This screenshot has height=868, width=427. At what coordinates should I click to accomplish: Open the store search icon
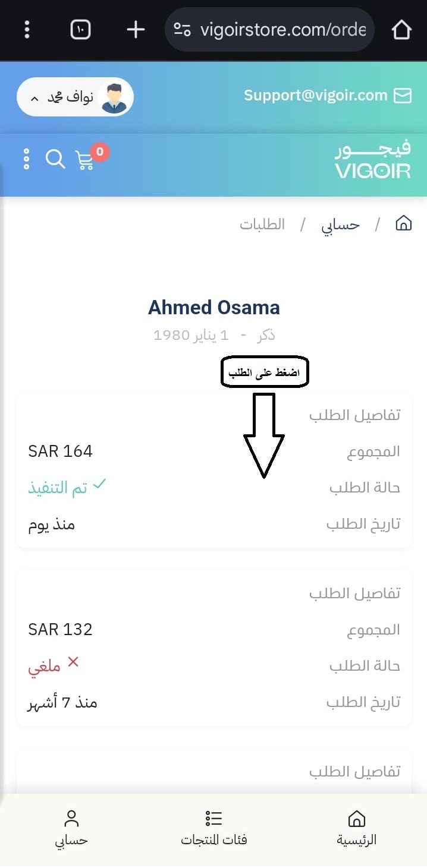(x=55, y=159)
